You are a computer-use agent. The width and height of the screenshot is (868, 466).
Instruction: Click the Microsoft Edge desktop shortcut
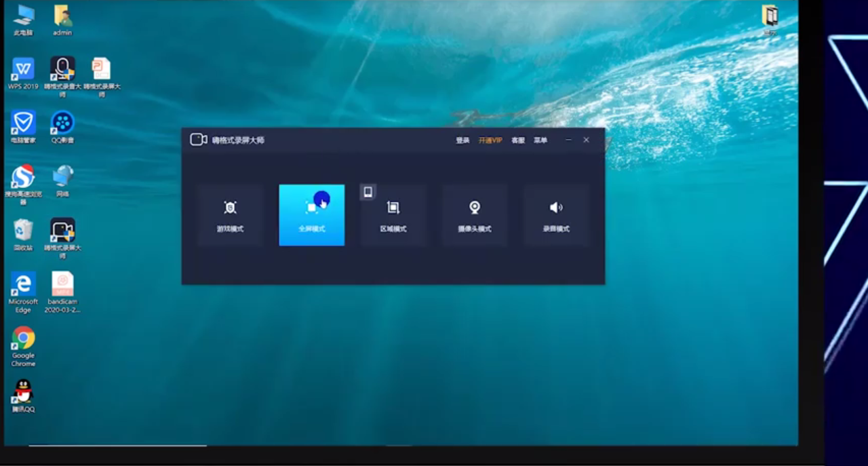pos(23,292)
